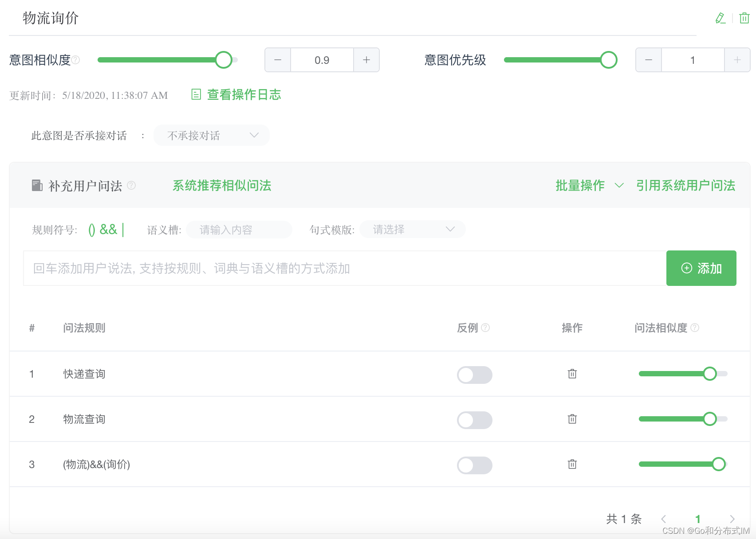The height and width of the screenshot is (539, 756).
Task: Open the 查看操作日志 link
Action: point(244,94)
